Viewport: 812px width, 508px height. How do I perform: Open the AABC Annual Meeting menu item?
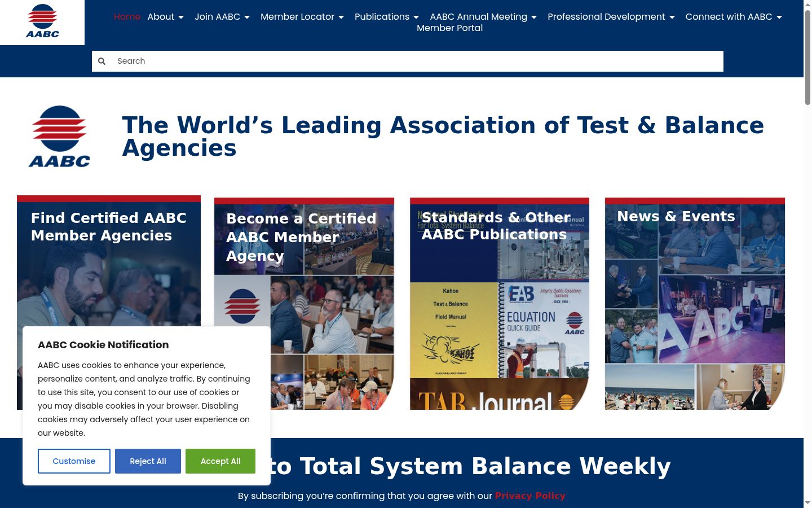pyautogui.click(x=478, y=17)
